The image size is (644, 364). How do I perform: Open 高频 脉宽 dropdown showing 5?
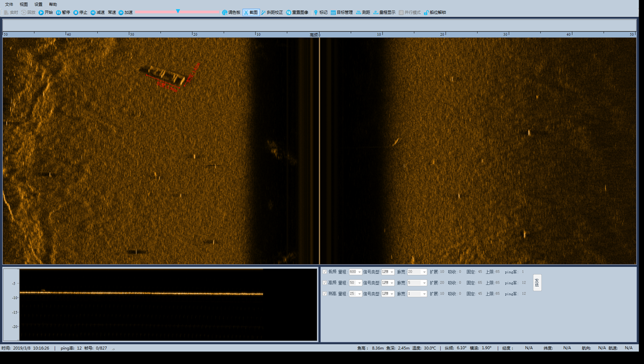(417, 283)
